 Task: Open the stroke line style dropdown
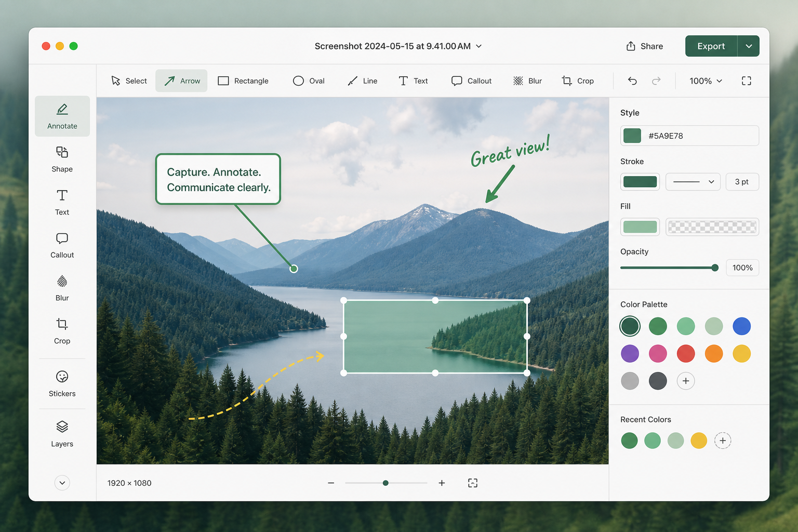693,182
